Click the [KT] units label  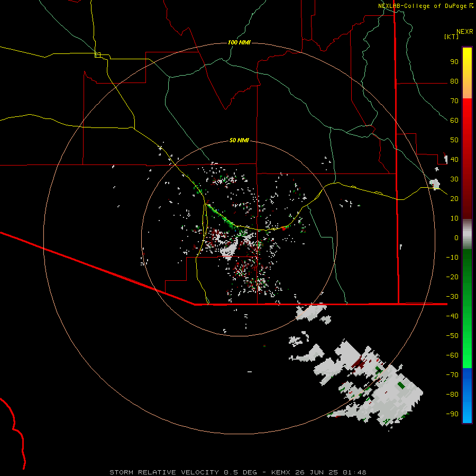[x=452, y=36]
